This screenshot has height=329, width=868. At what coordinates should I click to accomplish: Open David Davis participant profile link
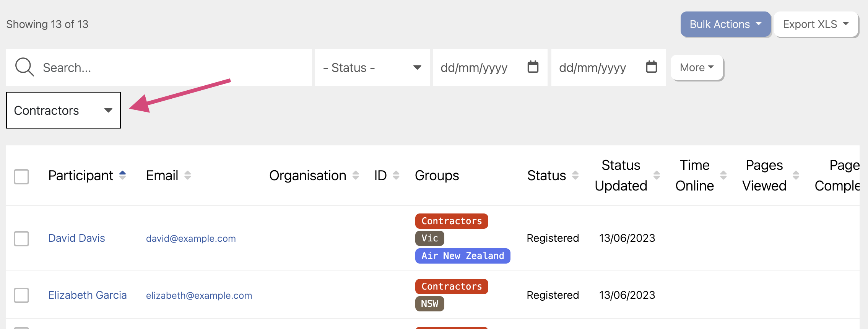point(76,238)
